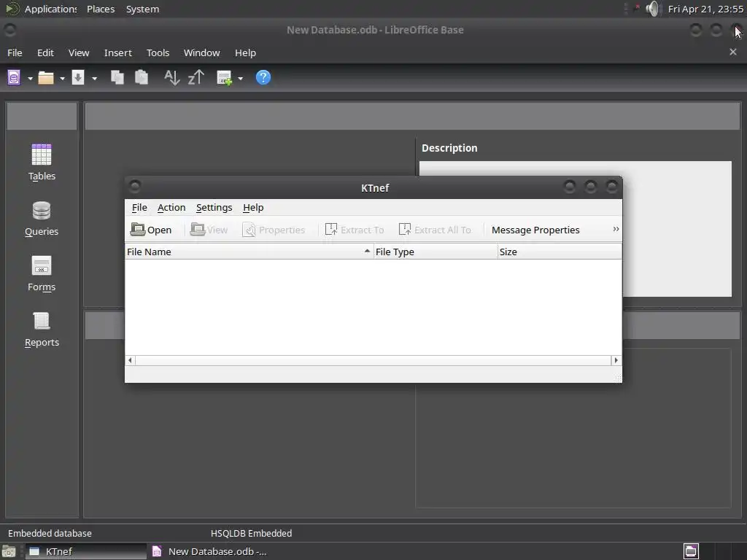Select Queries in the Database pane
This screenshot has width=747, height=560.
(x=42, y=219)
